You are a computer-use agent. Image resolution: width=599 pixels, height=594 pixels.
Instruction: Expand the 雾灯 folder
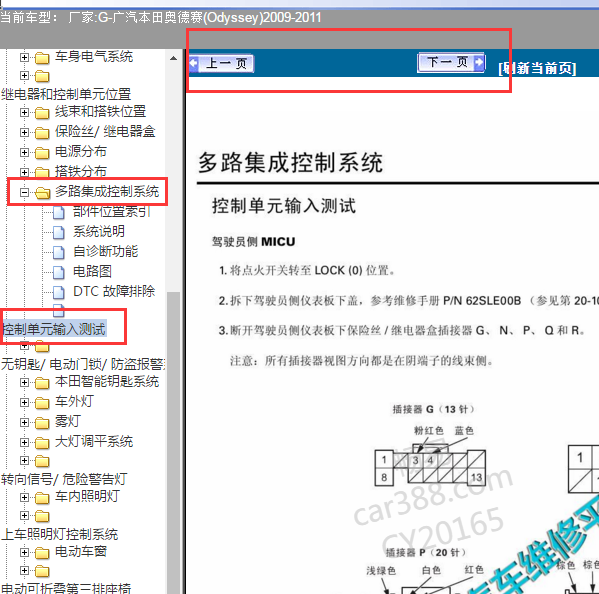[24, 422]
